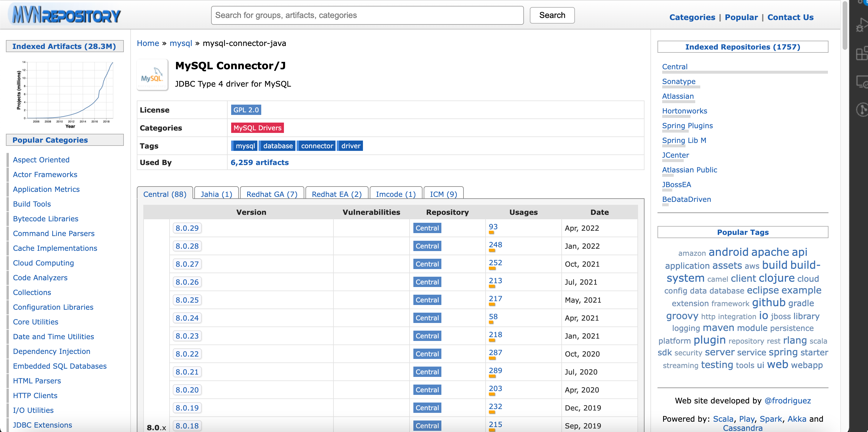
Task: Select the Jahia (1) repository tab
Action: point(216,194)
